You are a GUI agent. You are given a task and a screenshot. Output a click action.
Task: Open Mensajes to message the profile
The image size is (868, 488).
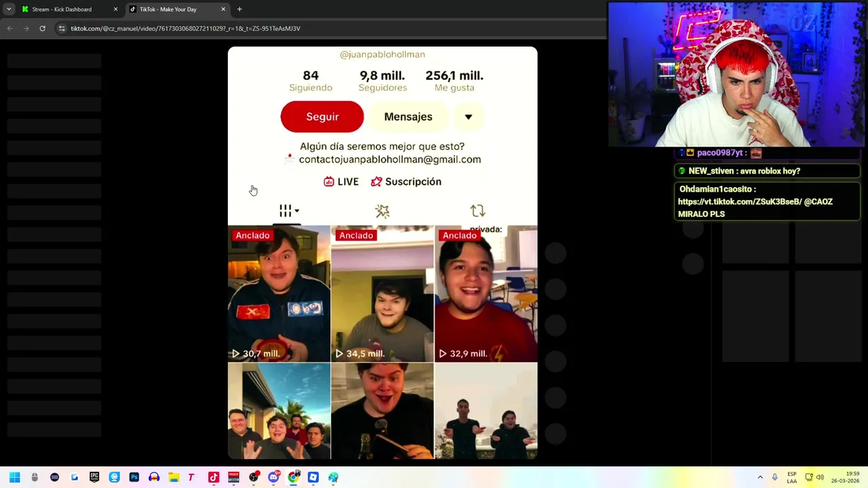pos(408,117)
